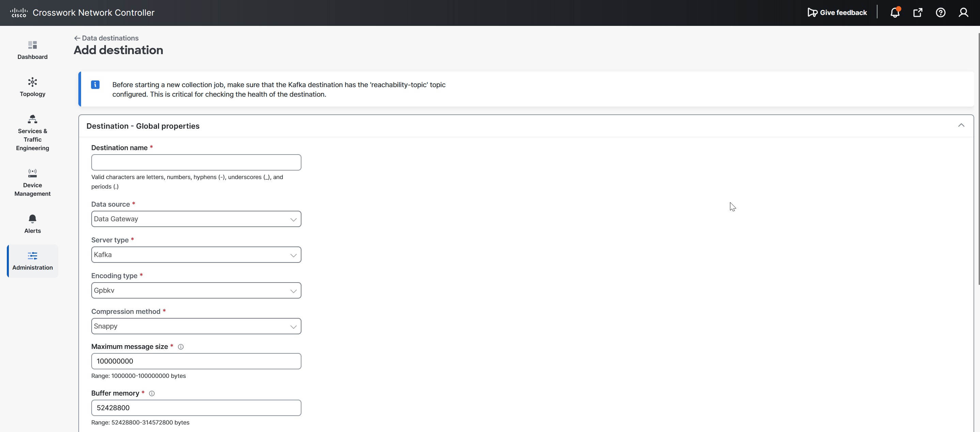Open the Alerts section

coord(32,224)
